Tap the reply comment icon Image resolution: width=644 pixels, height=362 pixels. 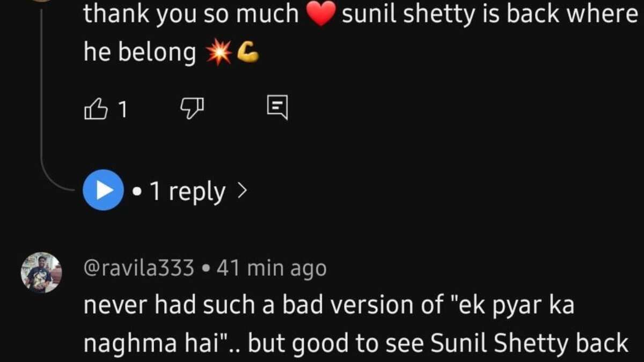(x=277, y=108)
